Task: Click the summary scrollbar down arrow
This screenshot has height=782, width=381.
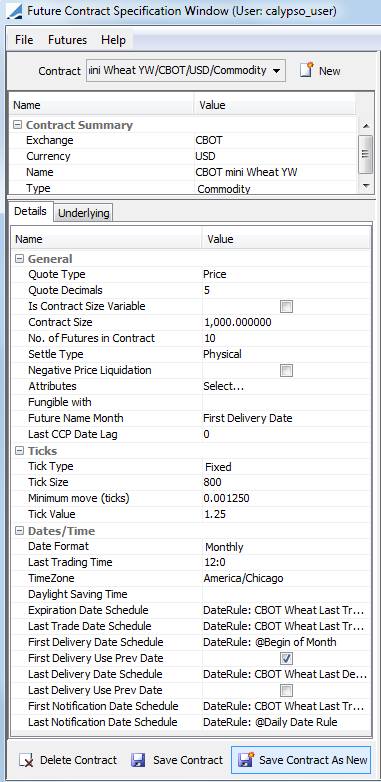Action: tap(366, 185)
